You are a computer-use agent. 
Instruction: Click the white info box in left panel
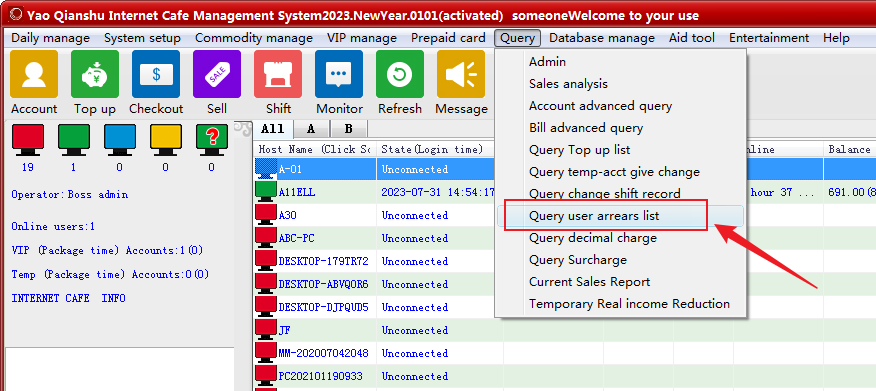[x=120, y=370]
